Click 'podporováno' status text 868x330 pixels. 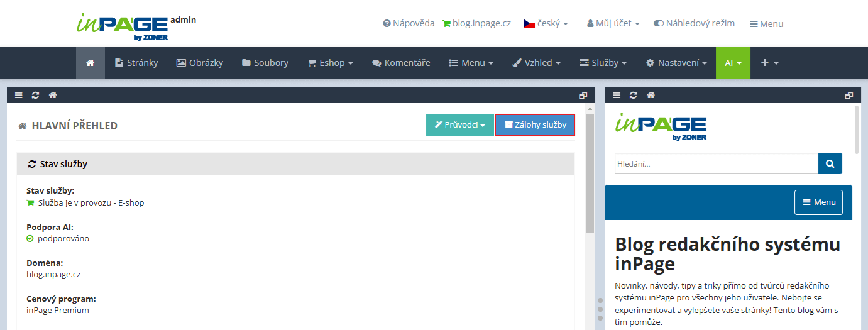[x=63, y=239]
